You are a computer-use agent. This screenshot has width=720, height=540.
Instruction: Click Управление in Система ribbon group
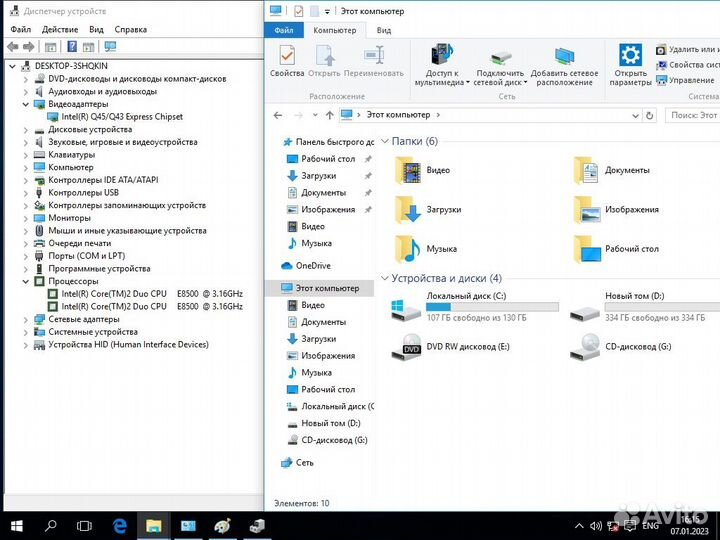pos(685,80)
